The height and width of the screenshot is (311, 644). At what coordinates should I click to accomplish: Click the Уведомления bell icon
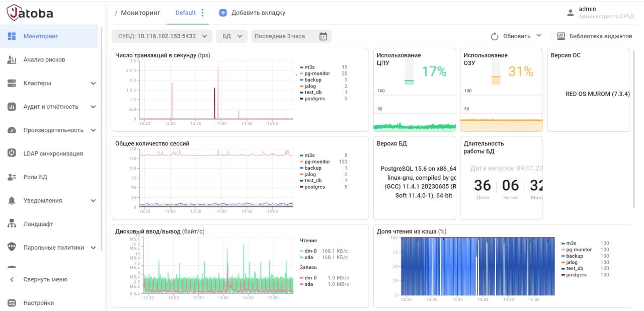click(x=12, y=200)
